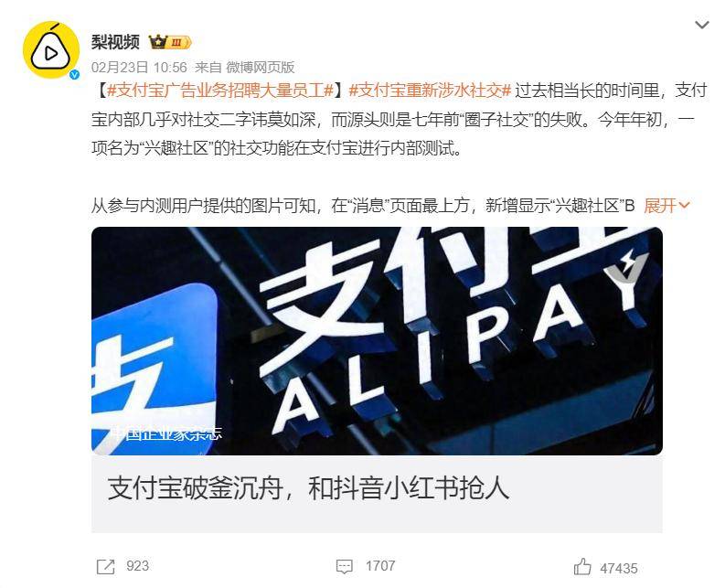Click the repost count 923
This screenshot has width=725, height=588.
[138, 566]
